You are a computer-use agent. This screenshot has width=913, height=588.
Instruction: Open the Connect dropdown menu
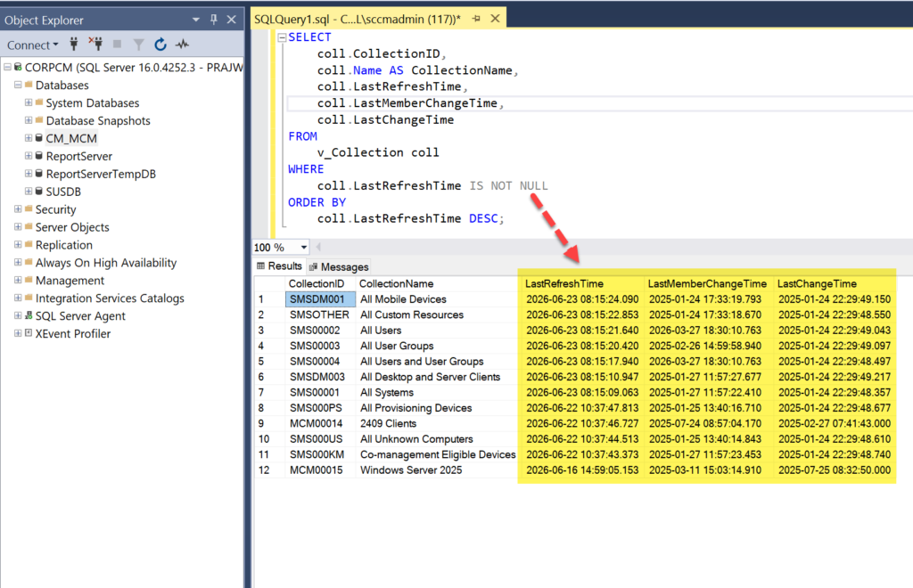(33, 45)
